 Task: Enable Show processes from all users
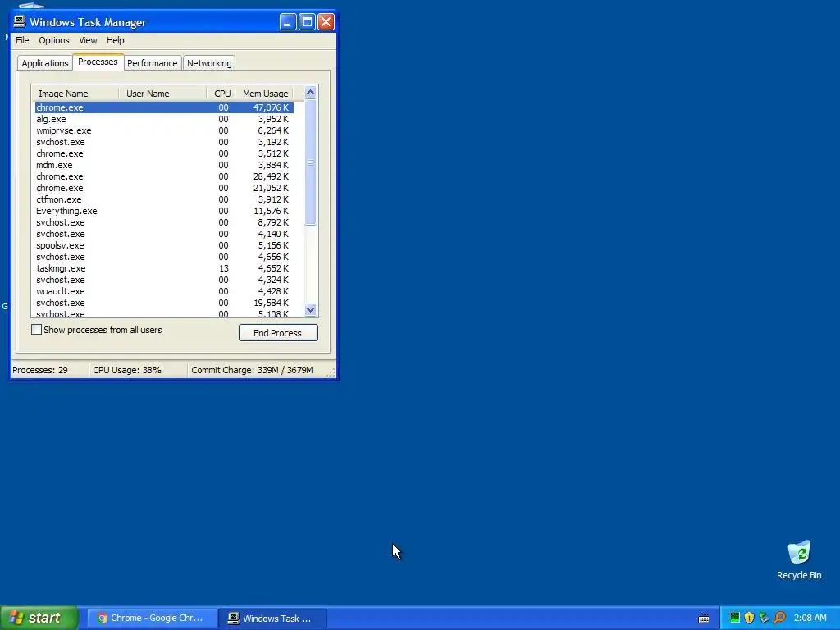pyautogui.click(x=36, y=330)
